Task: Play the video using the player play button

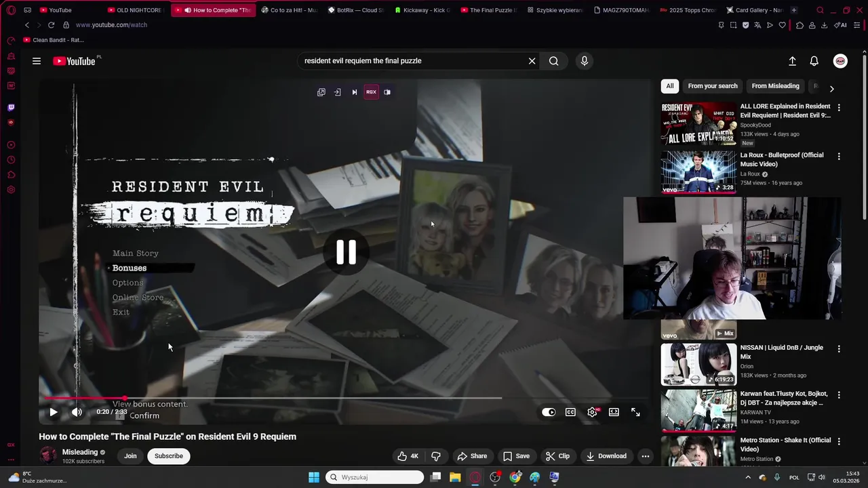Action: click(x=54, y=412)
